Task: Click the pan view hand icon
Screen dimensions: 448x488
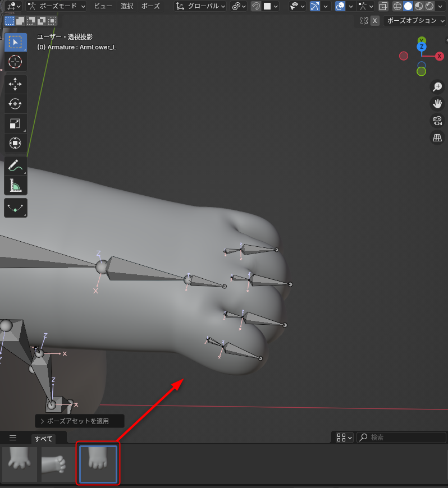Action: pos(437,103)
